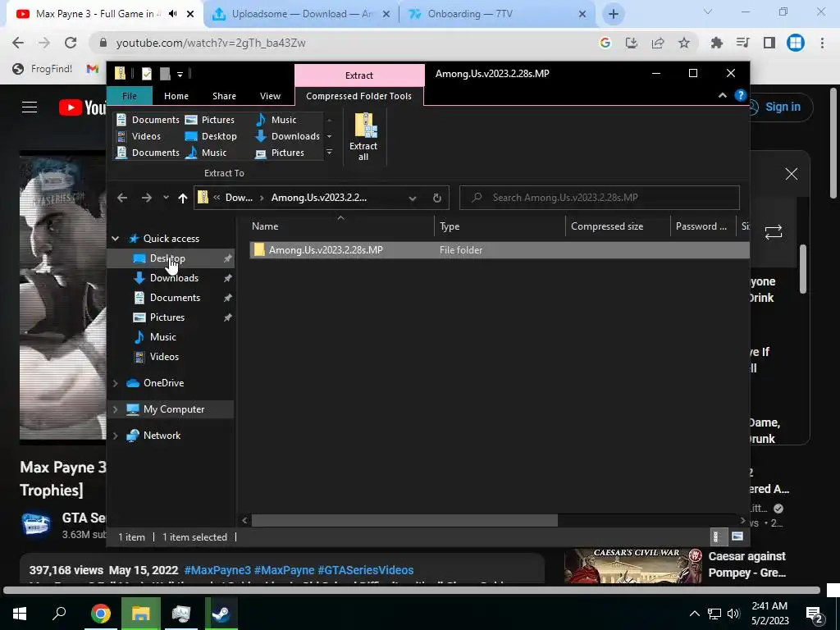The height and width of the screenshot is (630, 840).
Task: Open YouTube hamburger guide menu
Action: coord(30,107)
